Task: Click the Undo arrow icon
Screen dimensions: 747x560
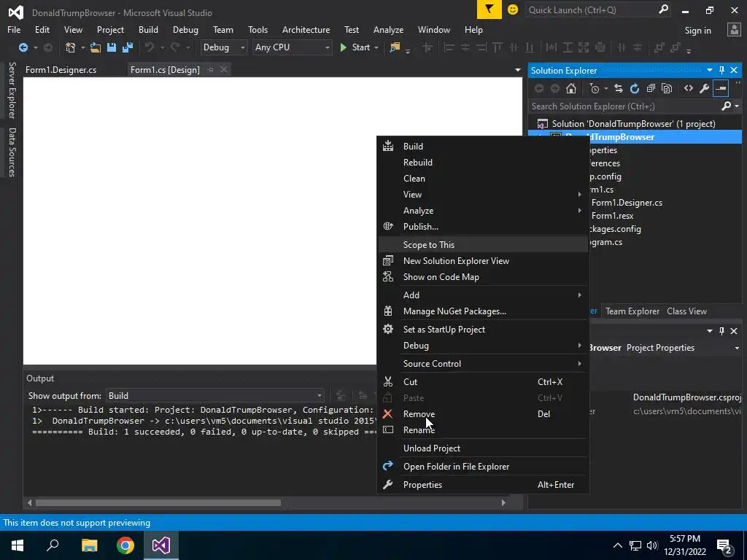Action: coord(150,47)
